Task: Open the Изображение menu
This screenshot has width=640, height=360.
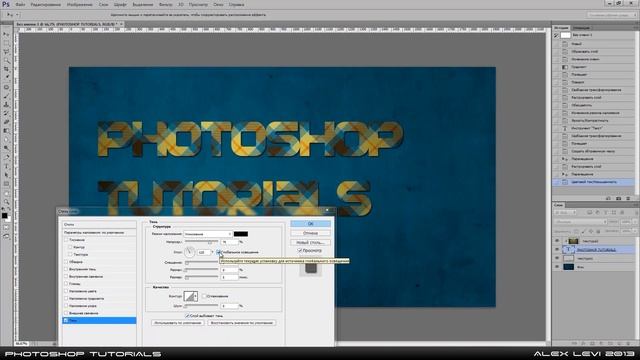Action: [x=80, y=4]
